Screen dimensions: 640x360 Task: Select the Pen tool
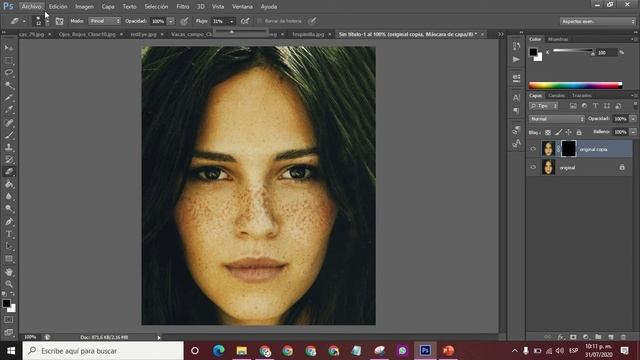click(9, 222)
